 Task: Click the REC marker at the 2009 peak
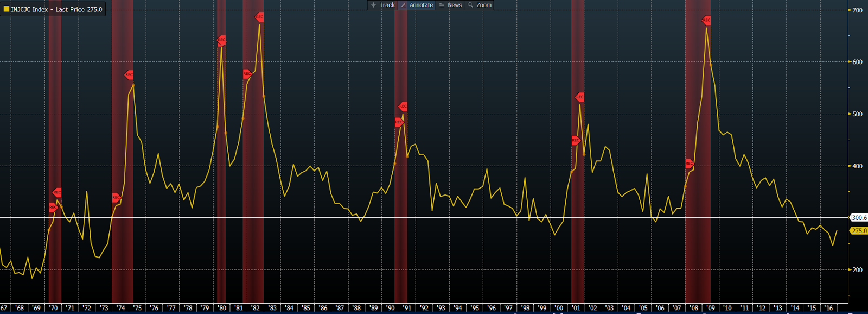click(x=706, y=20)
